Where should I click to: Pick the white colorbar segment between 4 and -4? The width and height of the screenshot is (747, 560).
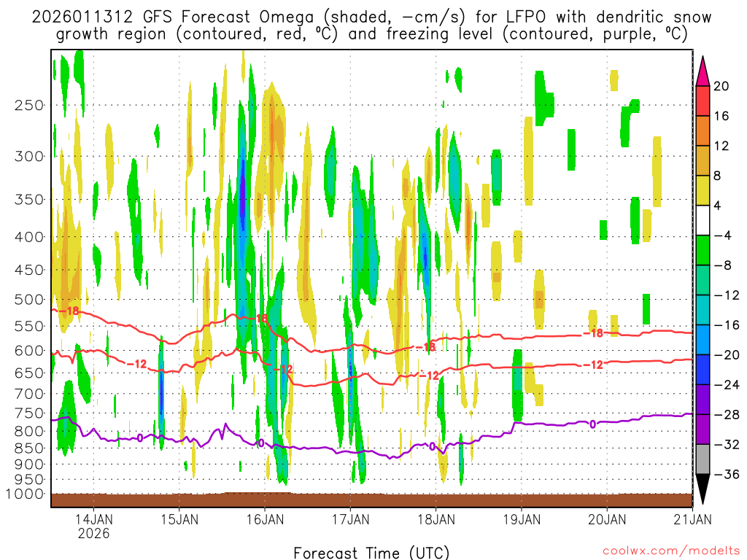(x=703, y=220)
